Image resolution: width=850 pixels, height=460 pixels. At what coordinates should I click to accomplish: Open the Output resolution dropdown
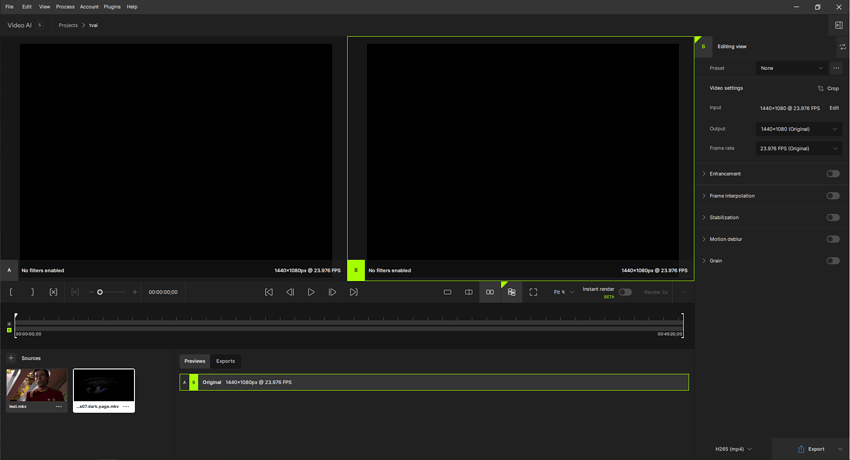pos(799,129)
